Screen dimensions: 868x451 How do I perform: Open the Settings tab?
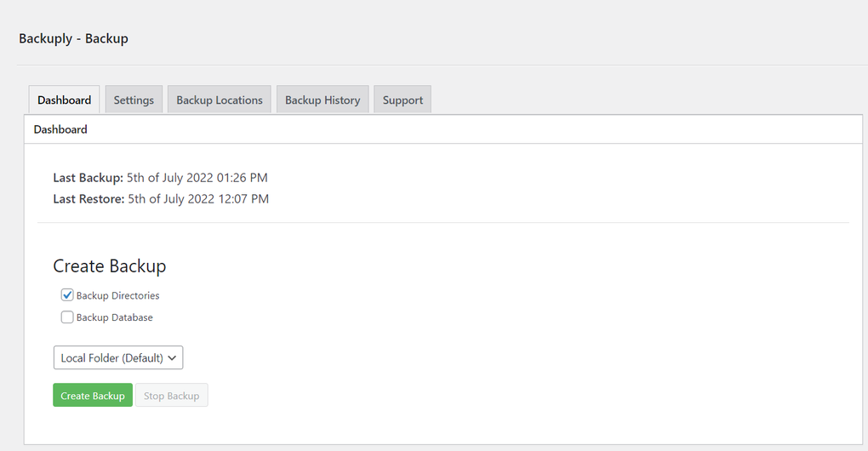pyautogui.click(x=134, y=100)
